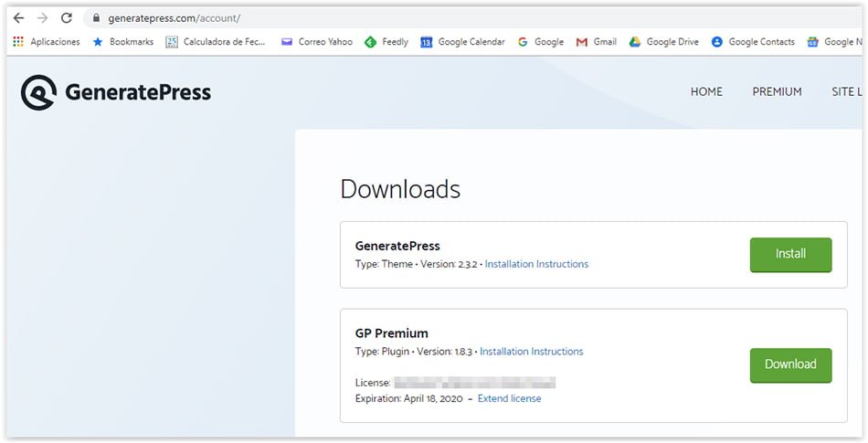Click 'Type: Theme • Version: 2.3.2' text

point(416,264)
